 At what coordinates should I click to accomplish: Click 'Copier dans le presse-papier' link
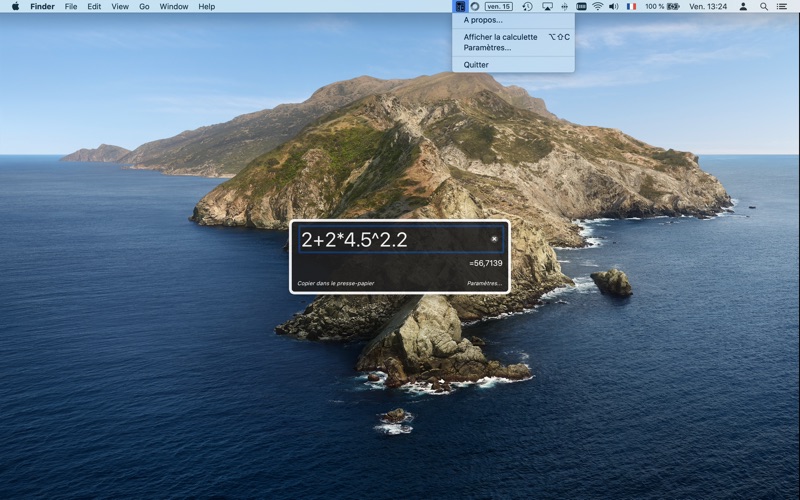point(336,283)
